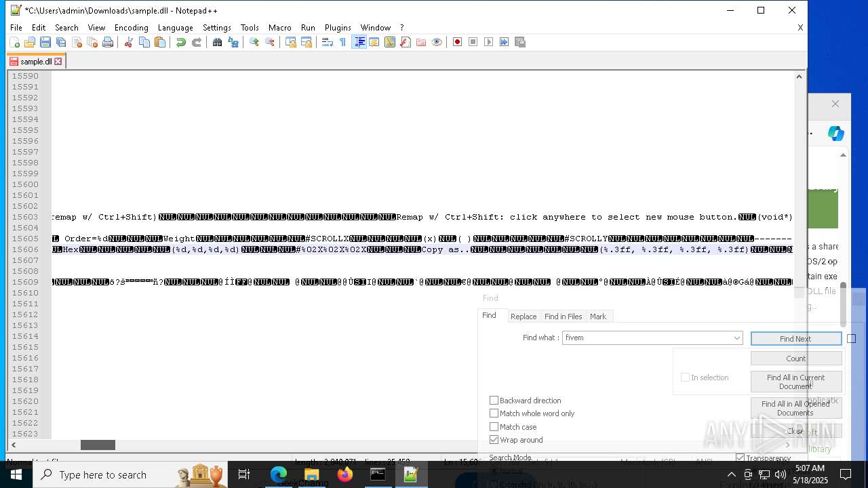Copy selection with the Copy icon
The width and height of the screenshot is (868, 488).
click(x=144, y=42)
